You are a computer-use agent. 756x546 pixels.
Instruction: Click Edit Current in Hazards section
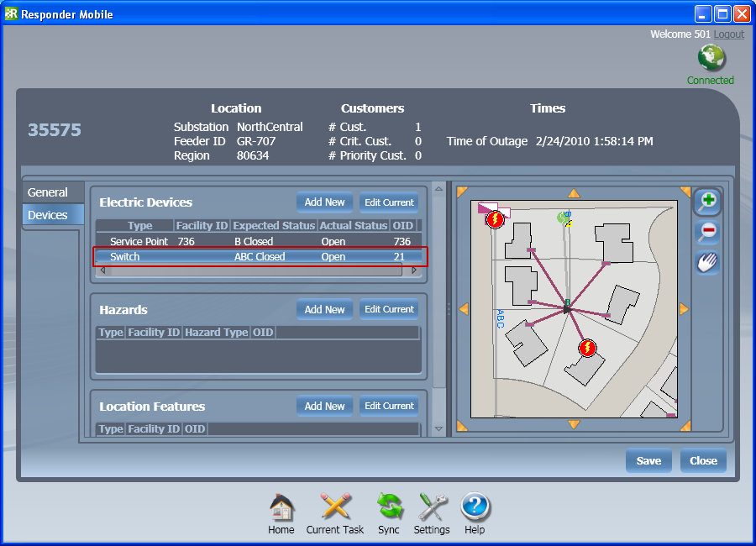pos(388,309)
